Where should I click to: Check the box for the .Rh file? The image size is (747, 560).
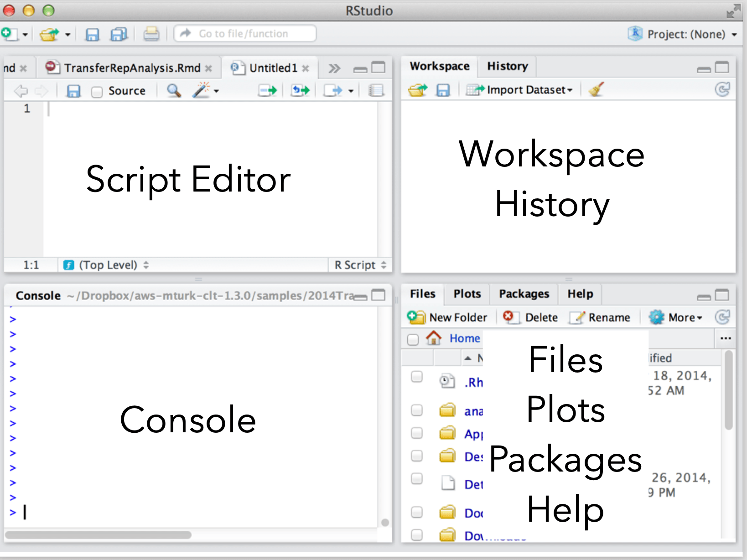[417, 377]
